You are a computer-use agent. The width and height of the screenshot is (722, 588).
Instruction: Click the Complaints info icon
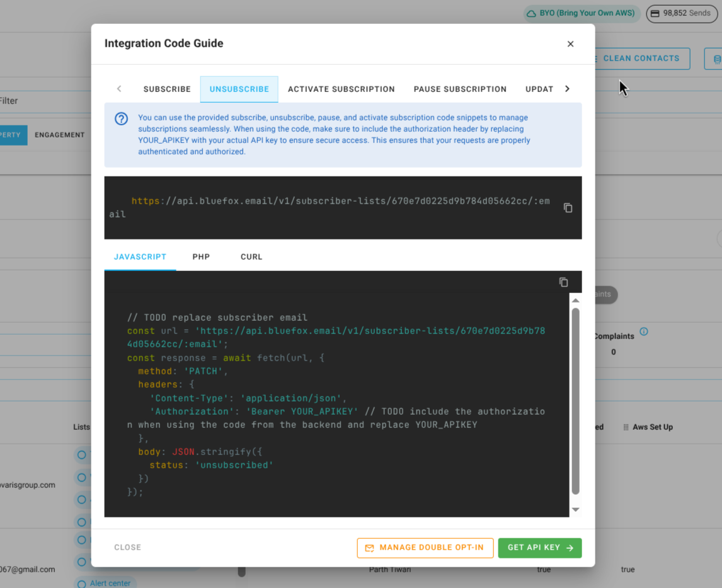[644, 331]
